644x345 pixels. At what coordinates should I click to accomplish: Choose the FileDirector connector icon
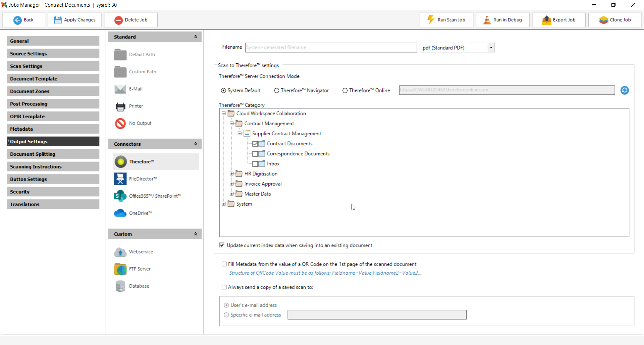tap(120, 179)
